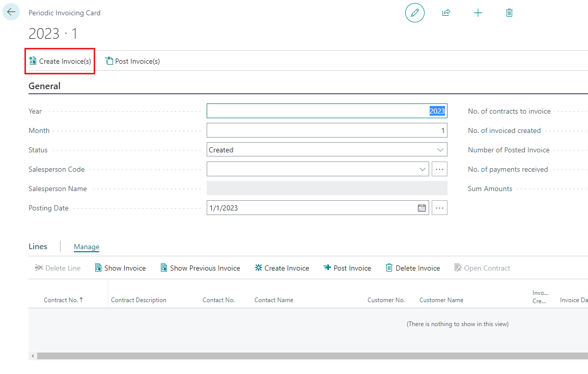The image size is (588, 374).
Task: Sort by Contract No. column header
Action: point(63,300)
